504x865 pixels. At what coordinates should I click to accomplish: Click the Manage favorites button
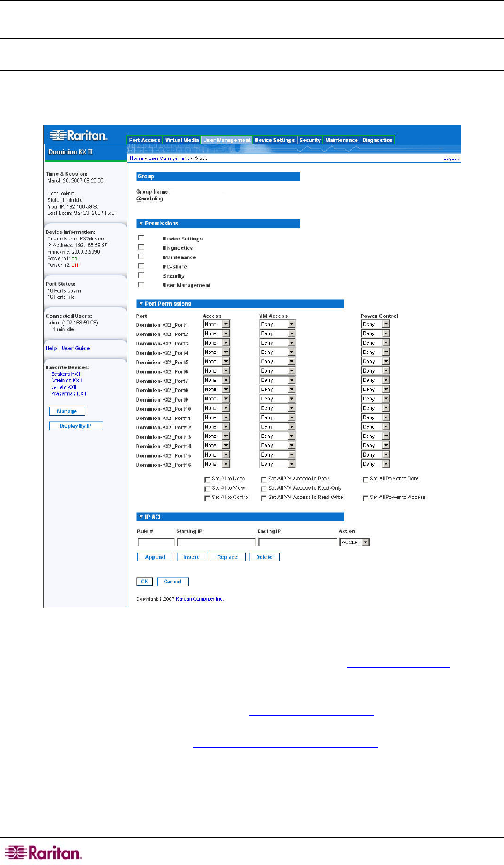click(67, 411)
